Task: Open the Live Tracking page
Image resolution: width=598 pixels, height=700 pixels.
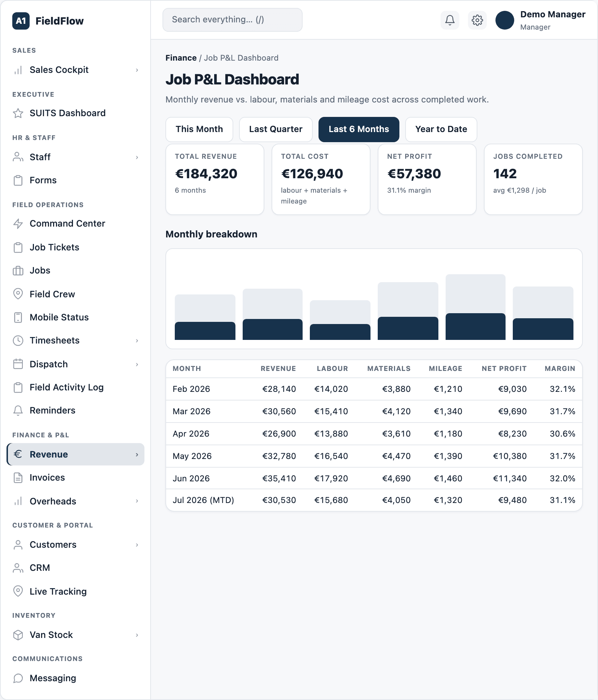Action: pos(75,592)
